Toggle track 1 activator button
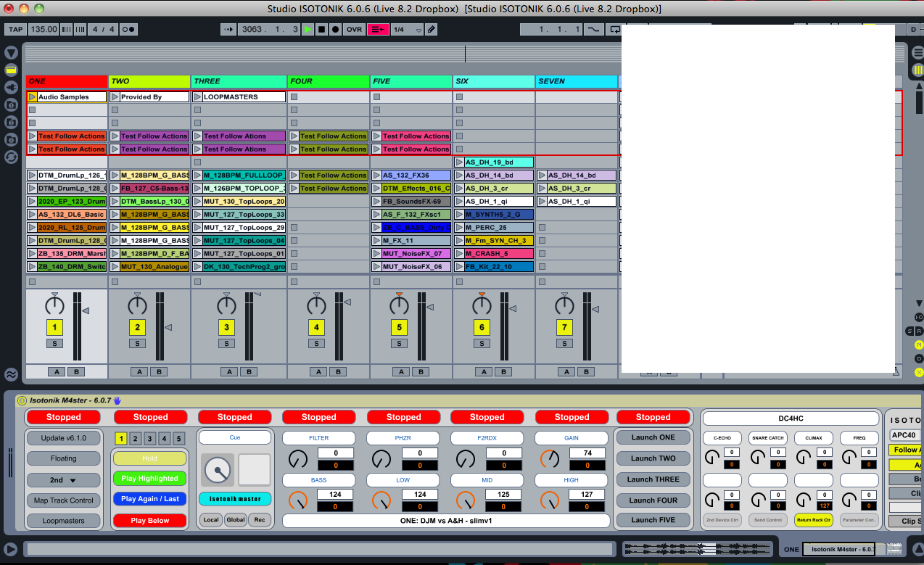 (54, 327)
